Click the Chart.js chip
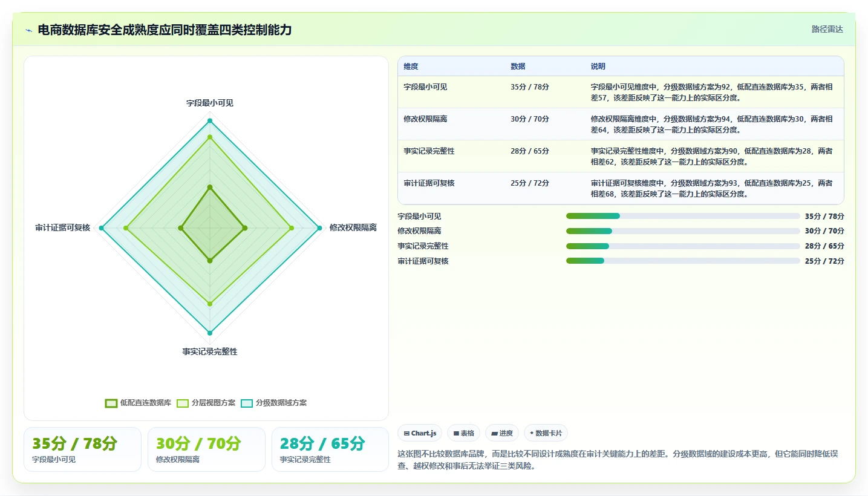868x496 pixels. point(420,433)
